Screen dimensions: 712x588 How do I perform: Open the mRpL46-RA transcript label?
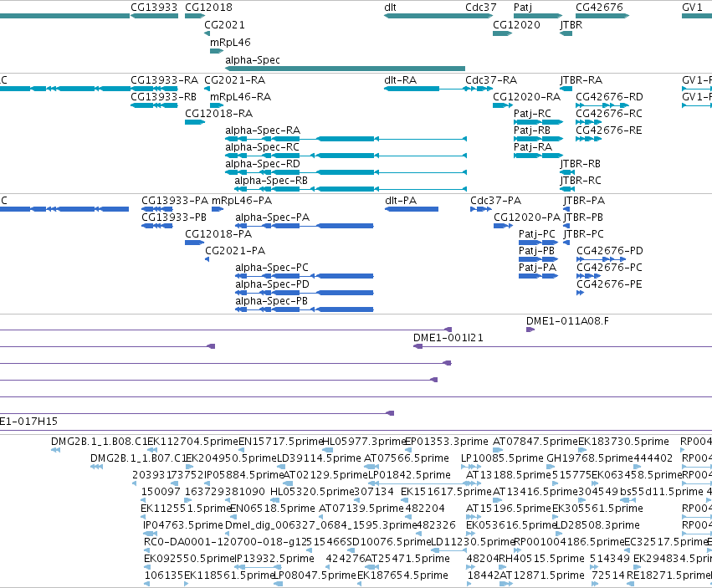(241, 97)
